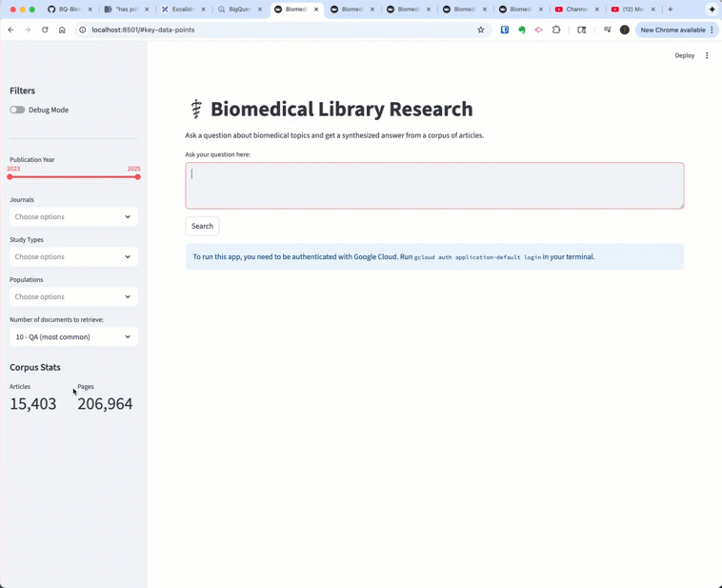This screenshot has height=588, width=722.
Task: Switch to the "has pdf" tab
Action: [x=126, y=10]
